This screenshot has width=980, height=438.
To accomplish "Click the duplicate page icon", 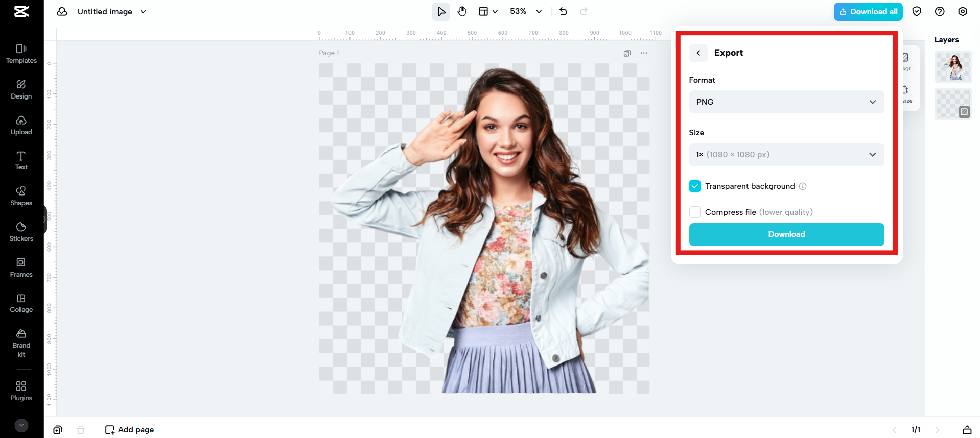I will (627, 53).
